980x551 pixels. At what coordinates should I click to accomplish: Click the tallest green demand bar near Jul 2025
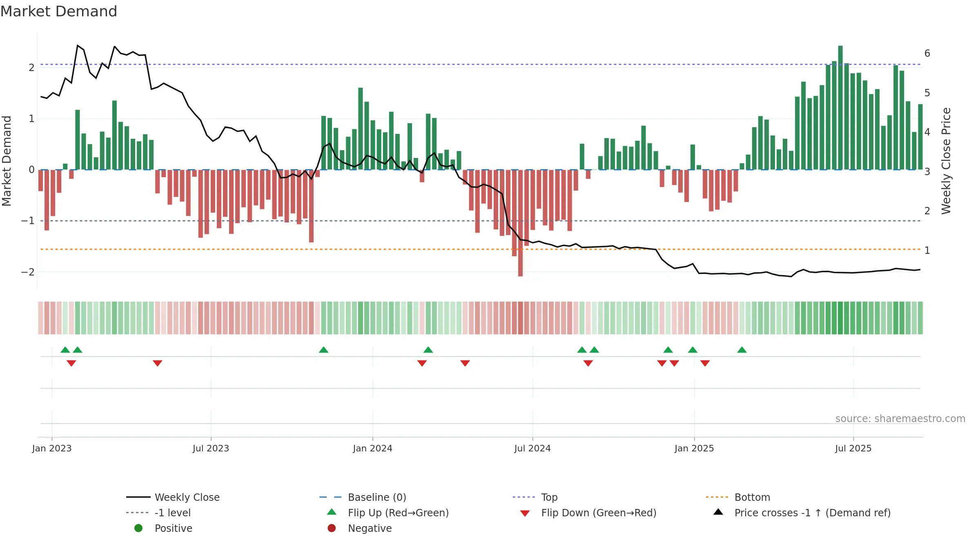(x=840, y=108)
